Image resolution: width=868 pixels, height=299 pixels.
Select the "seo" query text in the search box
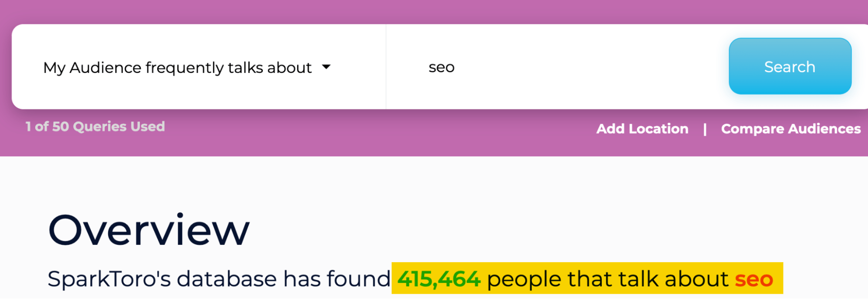point(441,67)
